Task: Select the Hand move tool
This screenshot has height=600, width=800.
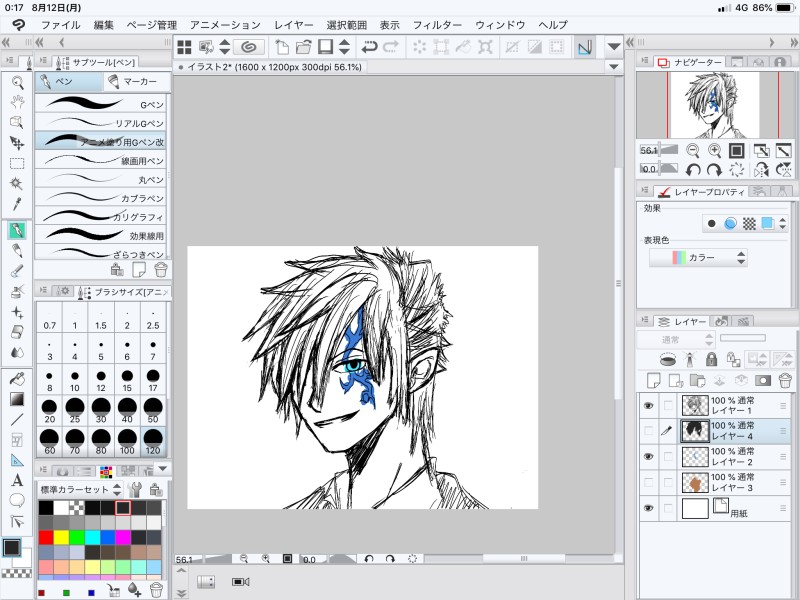Action: tap(17, 102)
